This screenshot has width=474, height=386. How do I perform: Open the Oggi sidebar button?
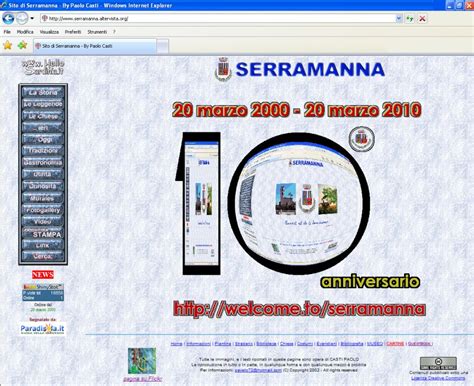pyautogui.click(x=43, y=139)
